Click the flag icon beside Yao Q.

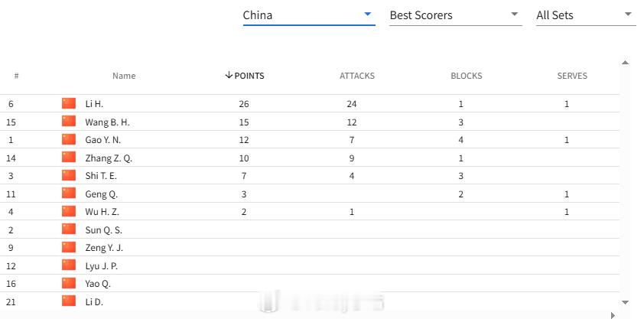(69, 283)
